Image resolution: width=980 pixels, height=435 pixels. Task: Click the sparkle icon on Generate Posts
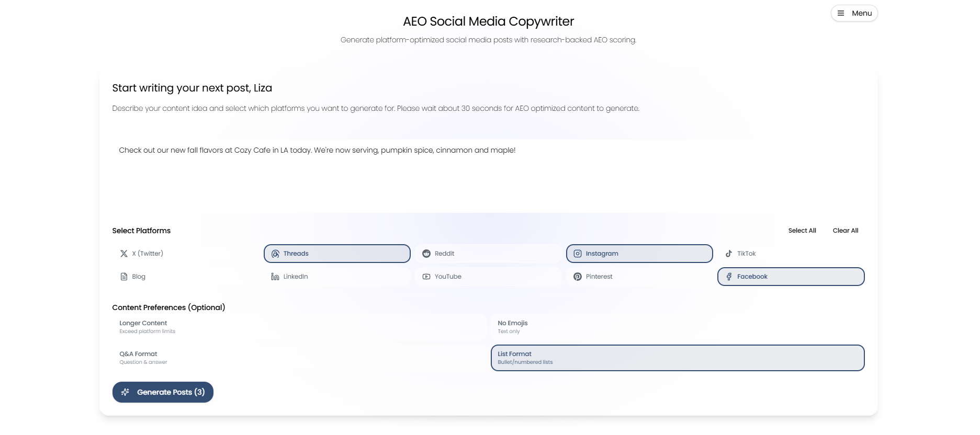[x=125, y=392]
